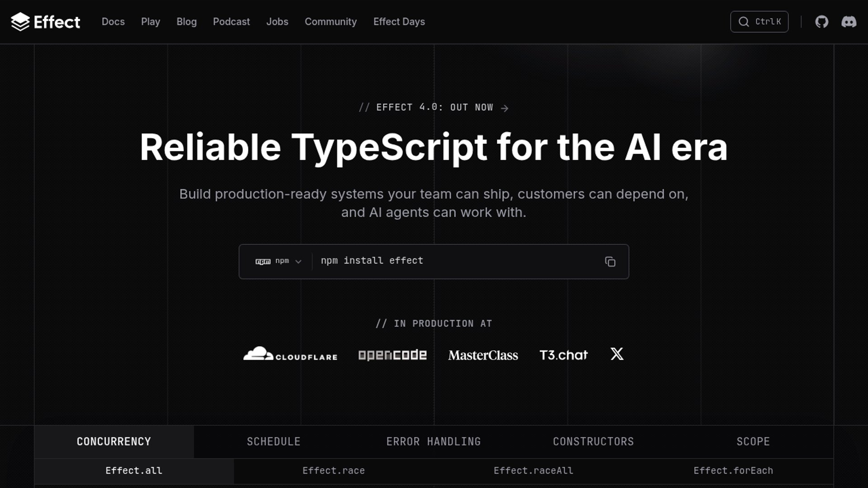Click the MasterClass logo
This screenshot has width=868, height=488.
coord(483,355)
